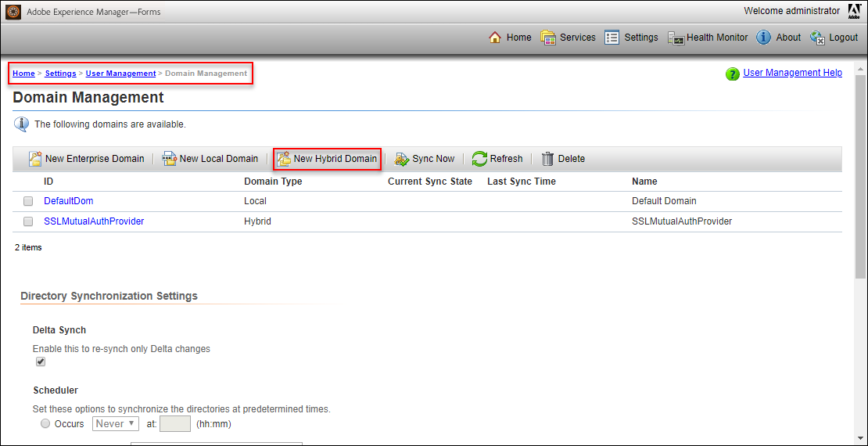Click the scrollbar down arrow
Image resolution: width=868 pixels, height=446 pixels.
(x=862, y=437)
